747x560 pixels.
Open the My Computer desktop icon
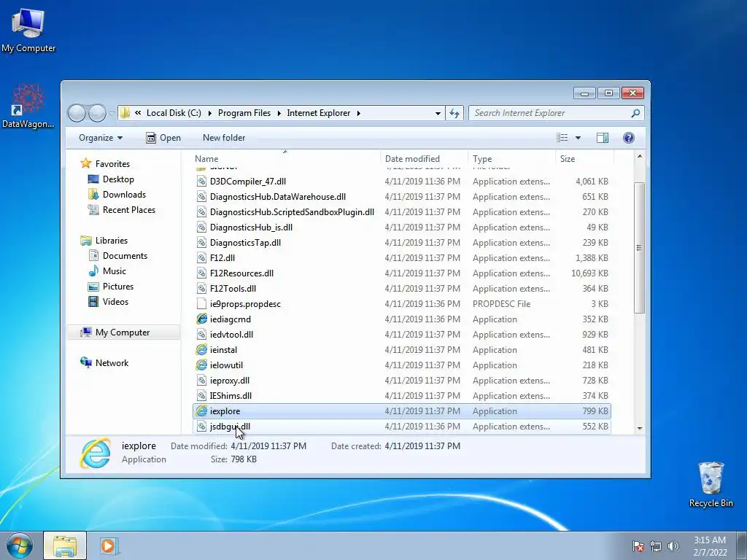point(28,30)
